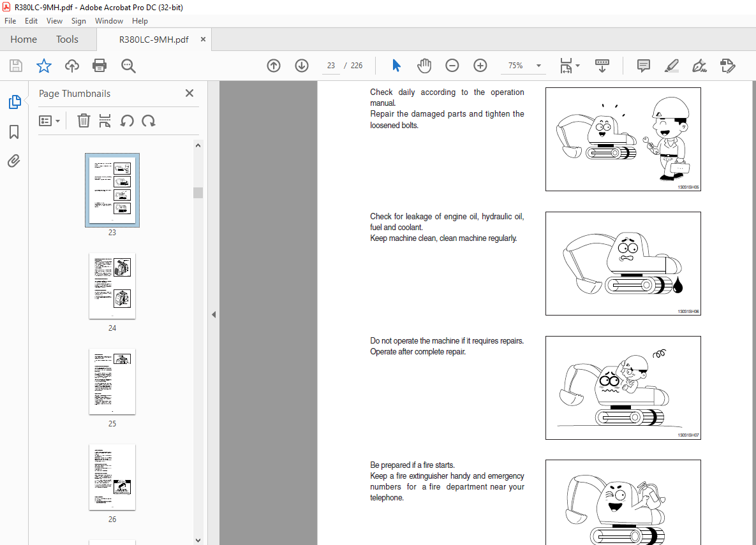Add a comment with the note icon
This screenshot has height=545, width=756.
[x=644, y=66]
